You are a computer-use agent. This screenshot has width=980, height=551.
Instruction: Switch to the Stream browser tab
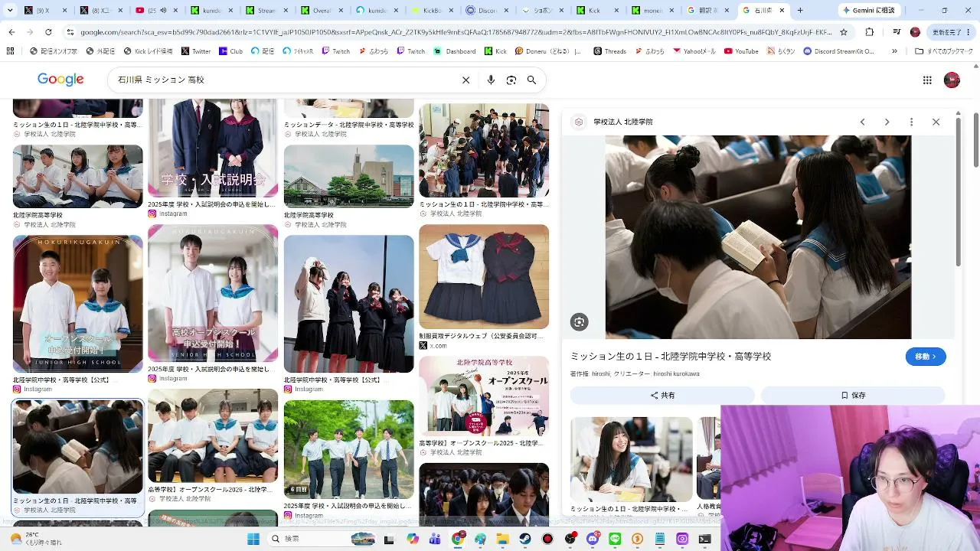tap(268, 11)
